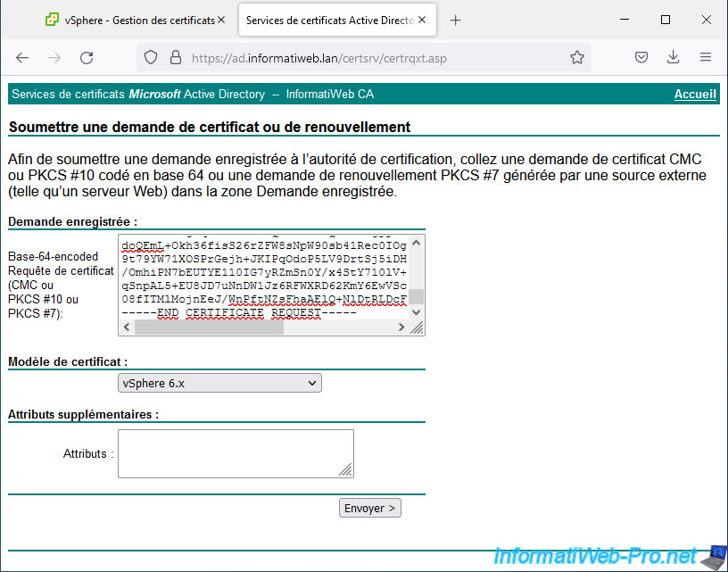
Task: Click the horizontal scrollbar right arrow
Action: [401, 327]
